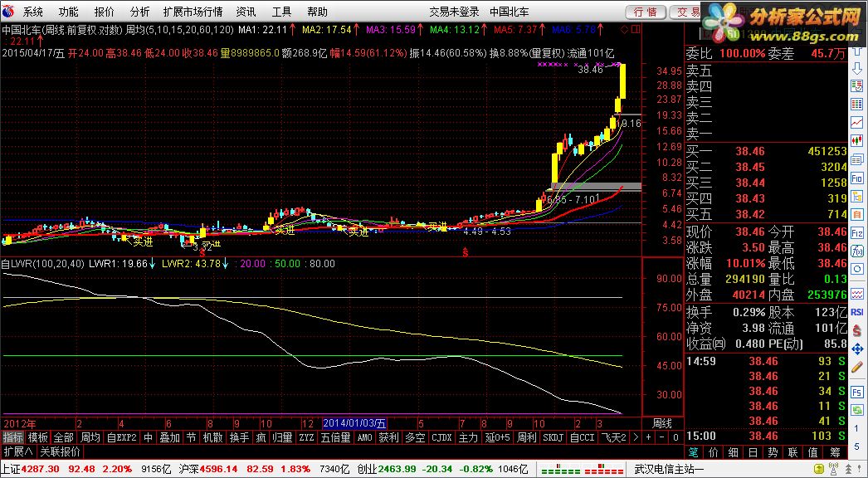Click the F5 icon in sidebar

click(x=857, y=393)
